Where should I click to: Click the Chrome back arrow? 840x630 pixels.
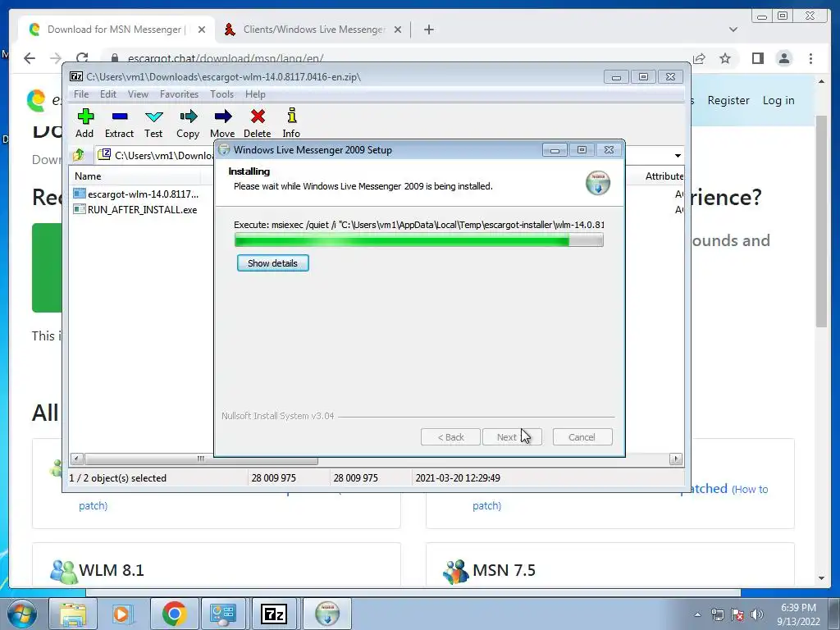(30, 58)
